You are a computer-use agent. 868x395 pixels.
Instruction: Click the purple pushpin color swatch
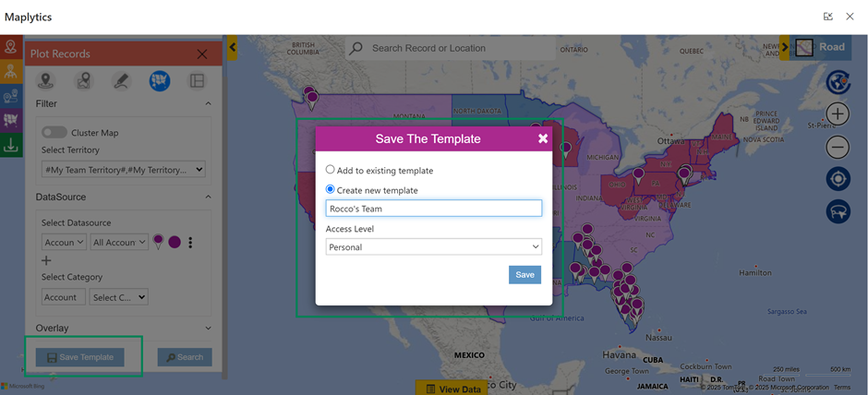[175, 243]
